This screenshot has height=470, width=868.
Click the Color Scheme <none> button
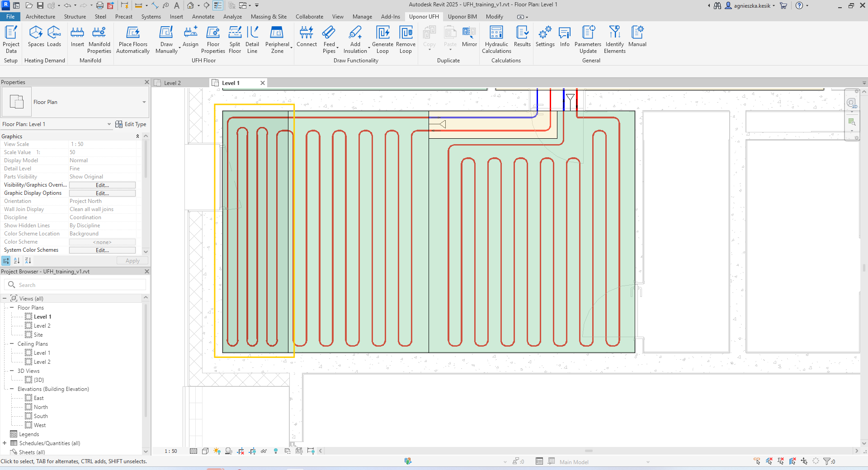[102, 242]
